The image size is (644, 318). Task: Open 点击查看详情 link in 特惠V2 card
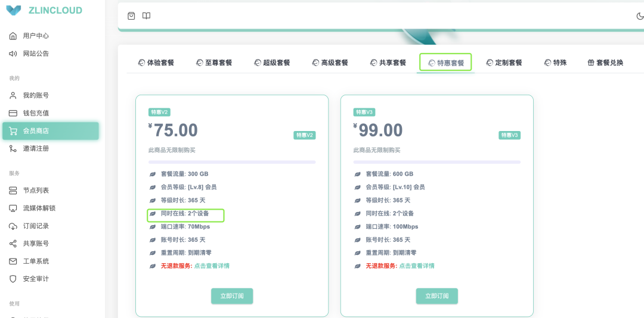[212, 266]
